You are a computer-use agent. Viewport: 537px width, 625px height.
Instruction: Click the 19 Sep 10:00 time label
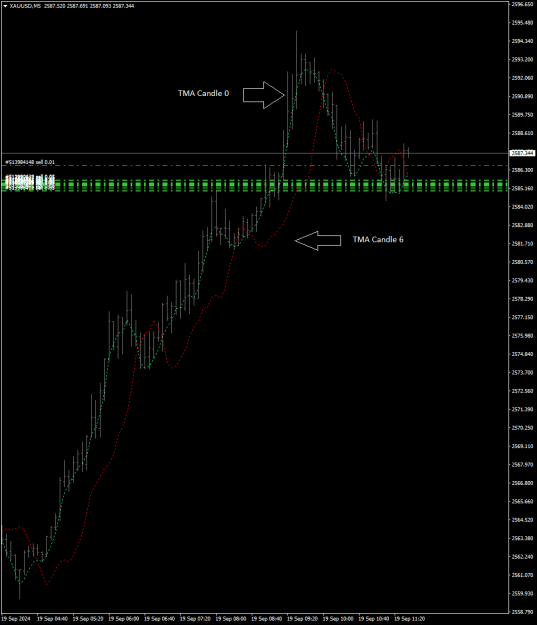tap(338, 619)
